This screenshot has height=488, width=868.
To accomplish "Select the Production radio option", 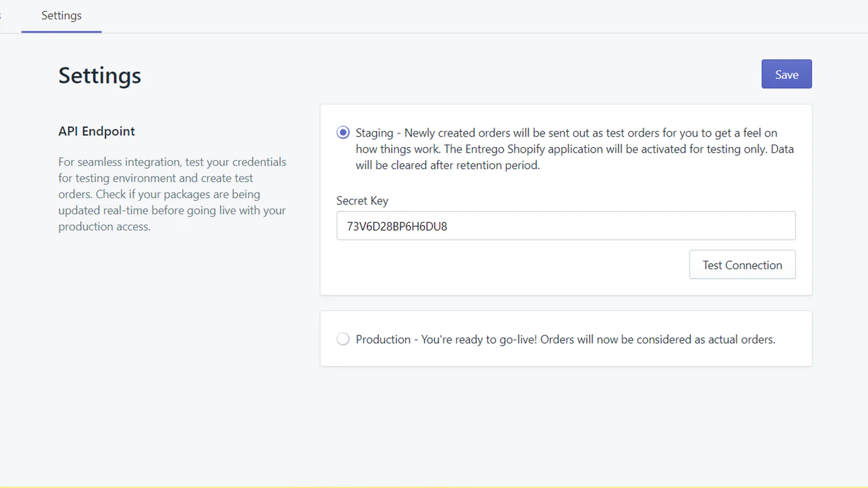I will [x=343, y=339].
